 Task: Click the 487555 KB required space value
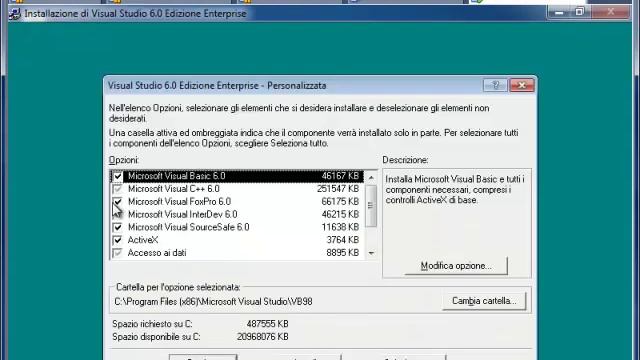tap(267, 324)
